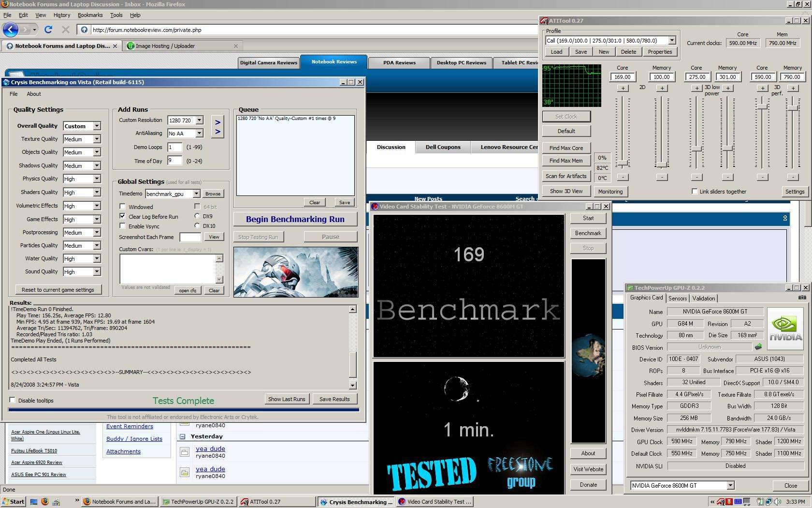Check Disable tooltips in Crysis tool
Viewport: 812px width, 508px height.
(12, 400)
